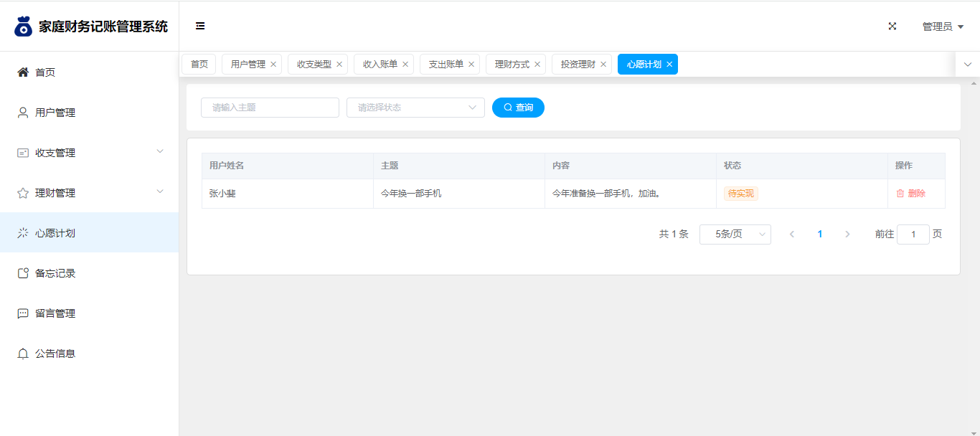Viewport: 980px width, 436px height.
Task: Open the 5条/页 page size dropdown
Action: (x=735, y=234)
